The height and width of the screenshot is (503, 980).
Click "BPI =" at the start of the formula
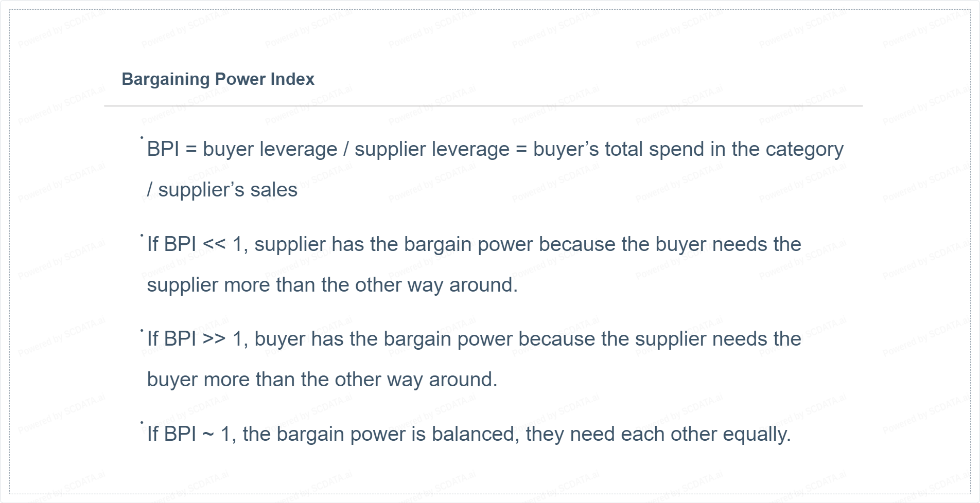point(172,149)
